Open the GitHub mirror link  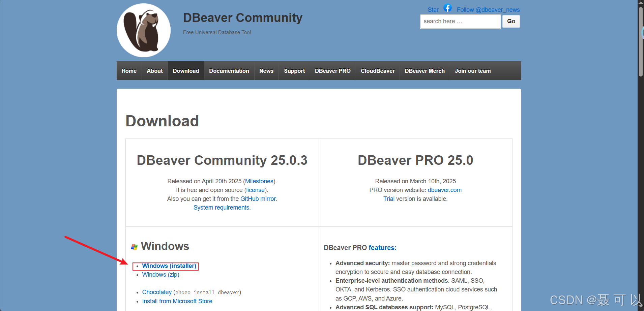(x=258, y=199)
